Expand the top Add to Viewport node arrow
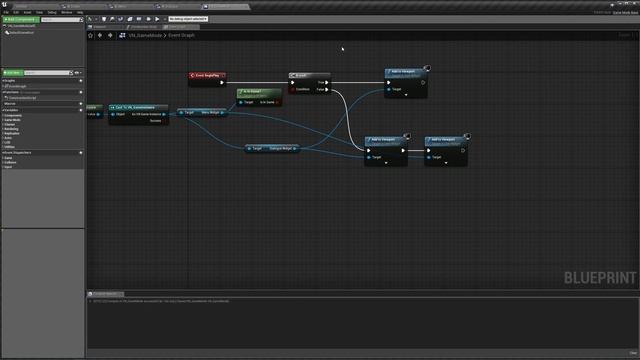 coord(406,95)
